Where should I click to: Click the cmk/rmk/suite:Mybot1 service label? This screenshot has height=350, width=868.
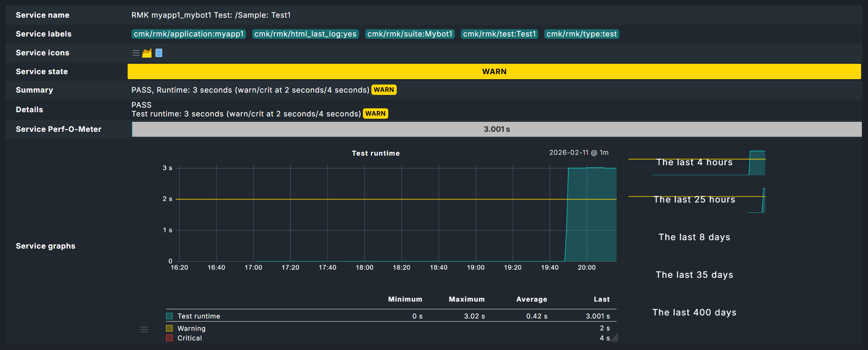point(409,34)
